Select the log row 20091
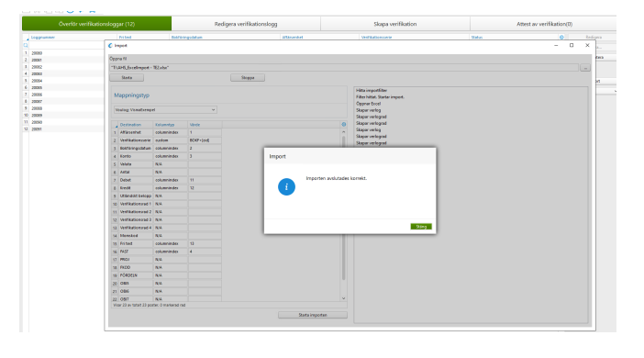This screenshot has width=644, height=358. click(63, 129)
